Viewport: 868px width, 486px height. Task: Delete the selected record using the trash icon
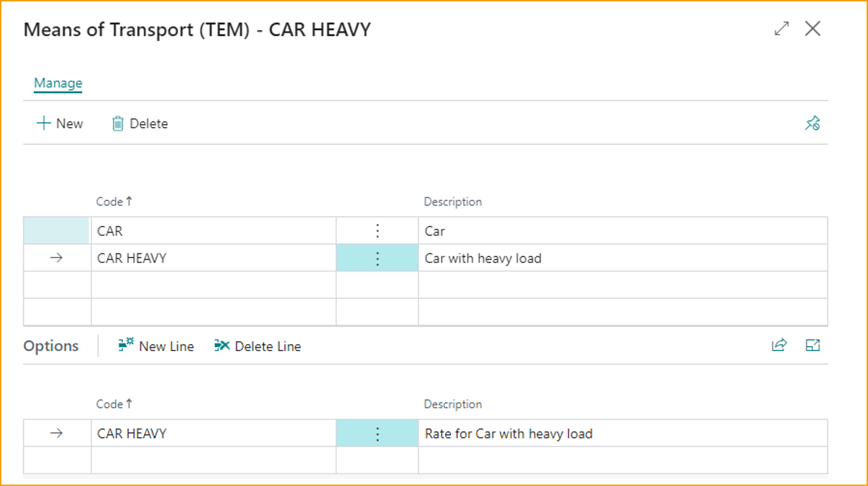point(120,123)
